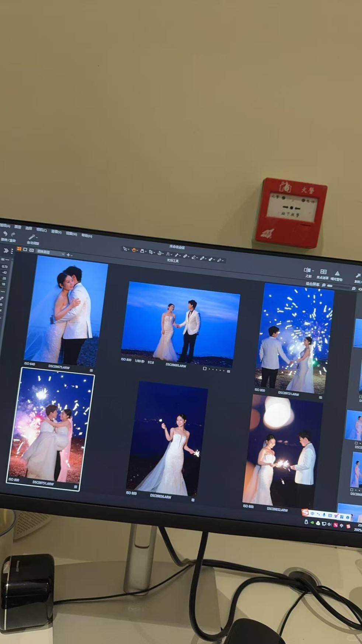
Task: Click the DSC09836.ARW filename label
Action: 161,496
